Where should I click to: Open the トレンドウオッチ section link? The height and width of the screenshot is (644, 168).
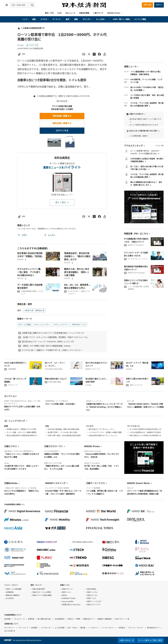click(x=18, y=421)
